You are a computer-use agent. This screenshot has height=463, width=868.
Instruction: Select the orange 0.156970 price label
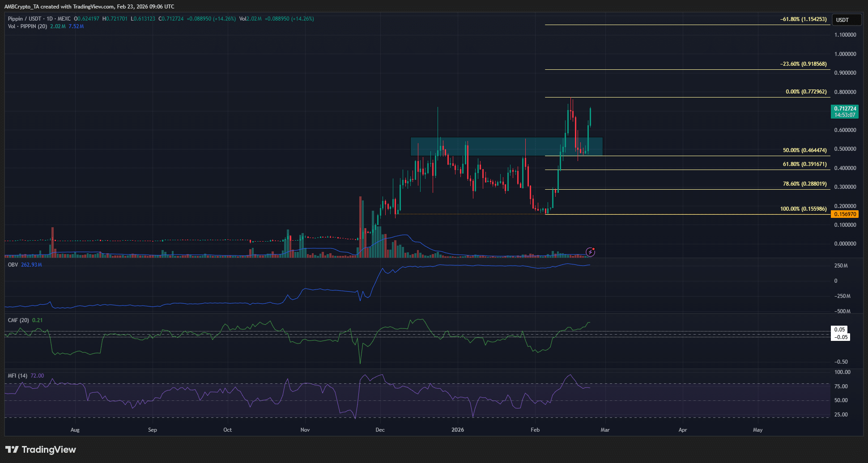[x=845, y=214]
